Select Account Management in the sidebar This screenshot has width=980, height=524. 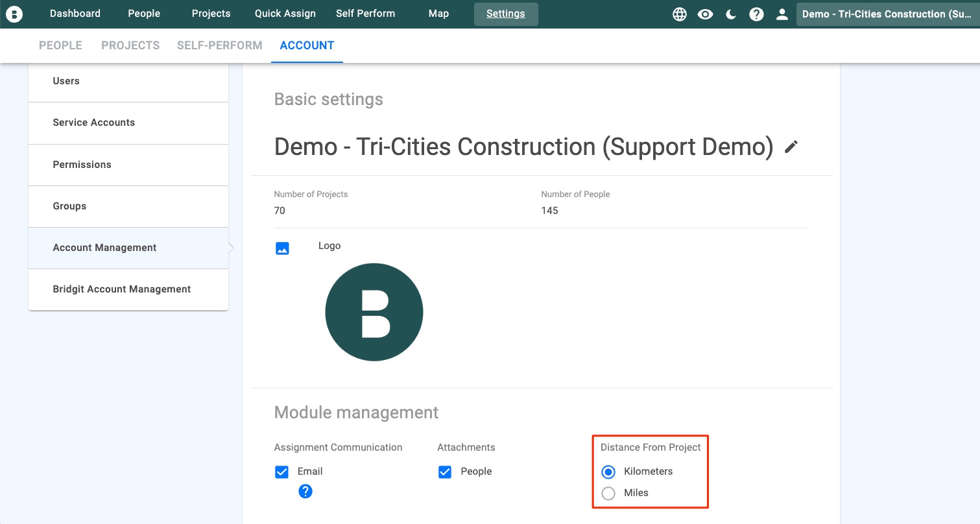coord(128,248)
